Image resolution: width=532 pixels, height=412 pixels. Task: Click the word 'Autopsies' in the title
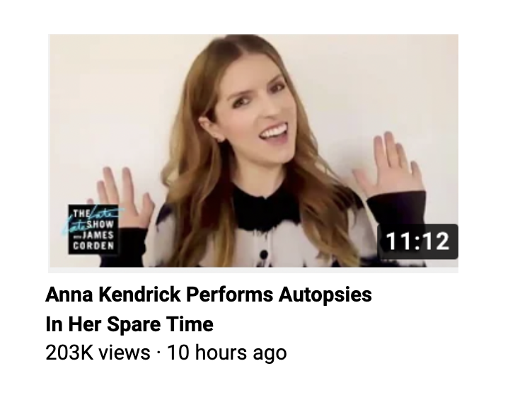coord(325,294)
